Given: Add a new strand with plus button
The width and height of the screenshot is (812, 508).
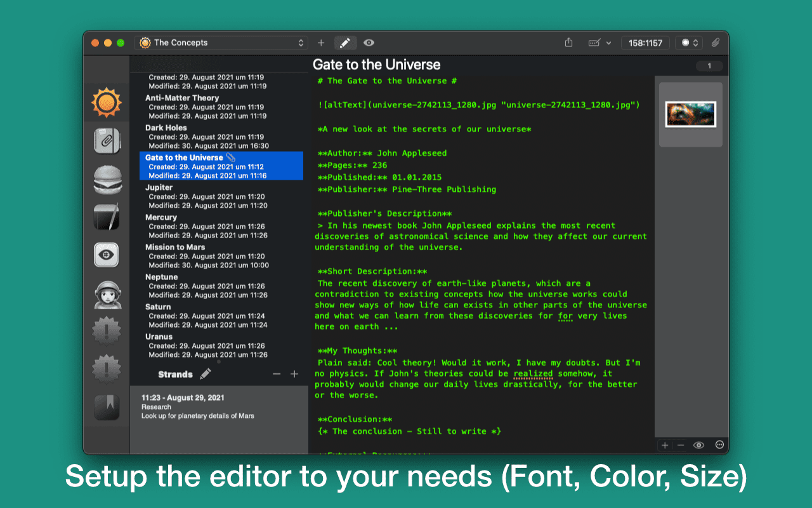Looking at the screenshot, I should (x=294, y=374).
